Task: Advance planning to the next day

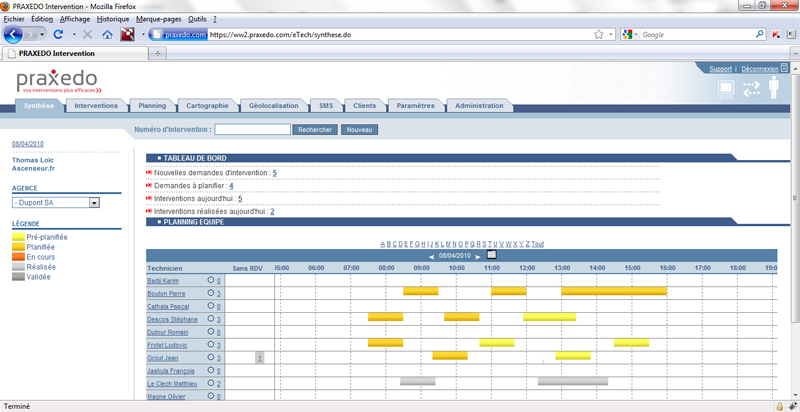Action: pos(478,256)
